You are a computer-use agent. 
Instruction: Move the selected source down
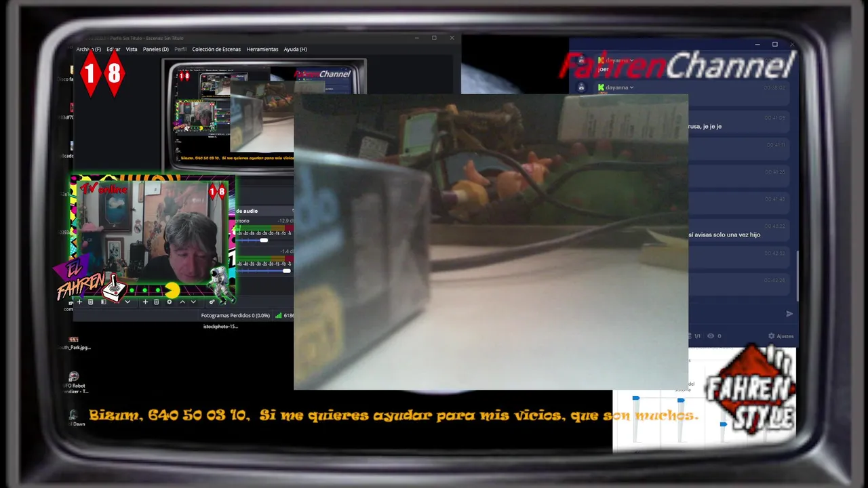point(193,302)
